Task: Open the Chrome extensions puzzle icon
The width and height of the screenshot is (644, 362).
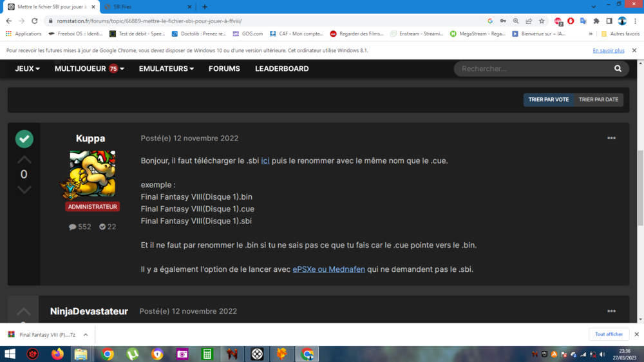Action: coord(596,21)
